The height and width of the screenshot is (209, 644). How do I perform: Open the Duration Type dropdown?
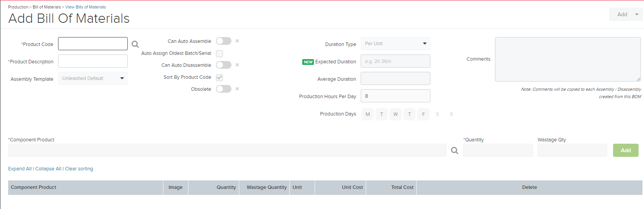point(396,44)
